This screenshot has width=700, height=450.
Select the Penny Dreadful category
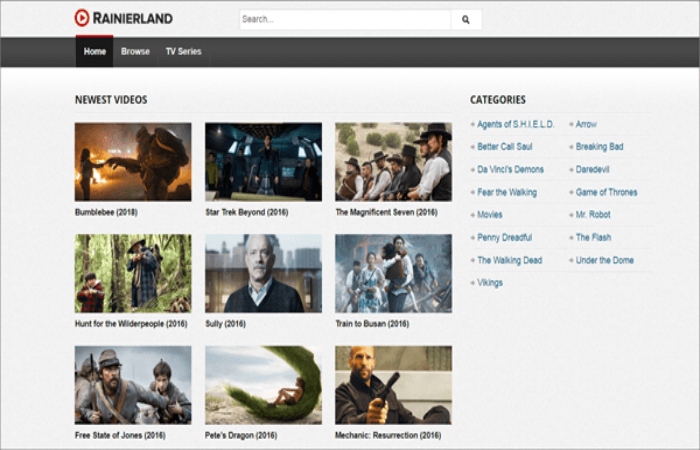point(504,238)
